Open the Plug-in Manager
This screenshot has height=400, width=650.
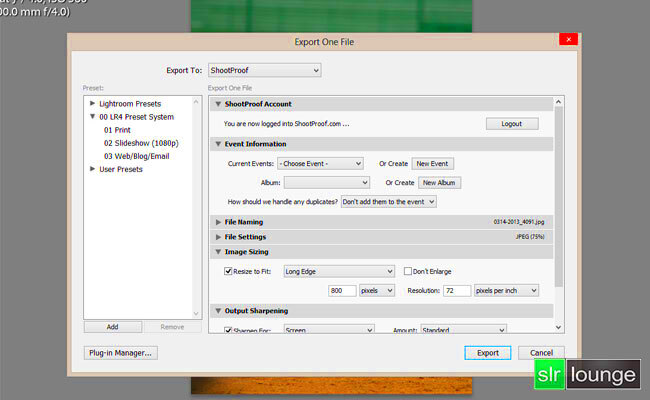[x=121, y=353]
